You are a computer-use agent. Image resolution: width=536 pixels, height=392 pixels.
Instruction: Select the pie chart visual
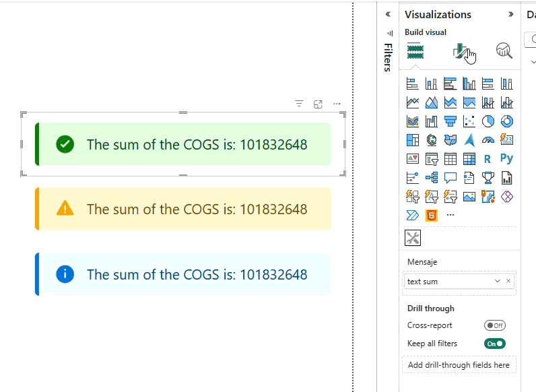pyautogui.click(x=488, y=121)
